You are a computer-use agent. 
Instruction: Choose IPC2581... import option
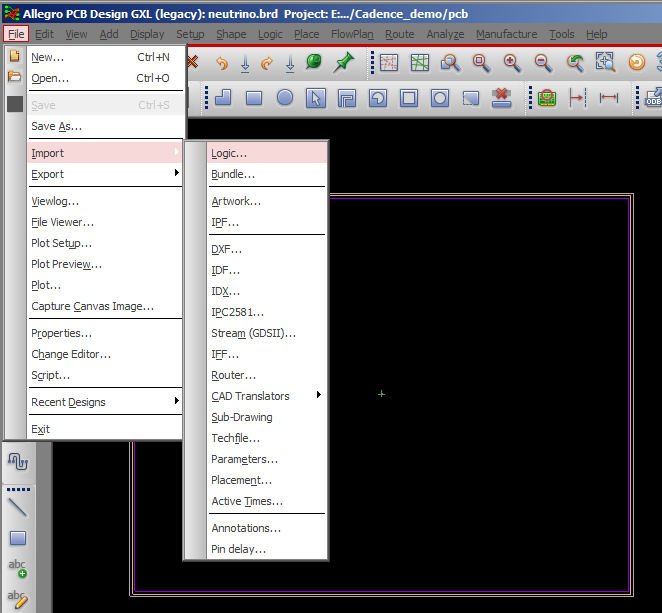tap(267, 312)
